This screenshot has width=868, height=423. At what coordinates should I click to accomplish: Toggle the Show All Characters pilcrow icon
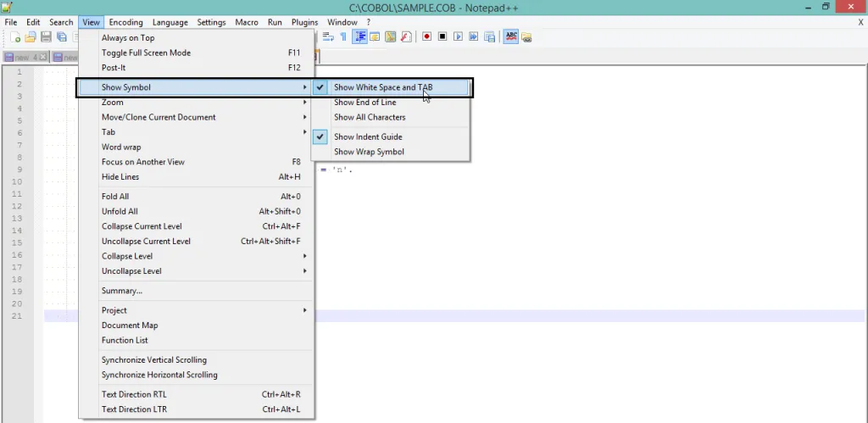tap(343, 36)
